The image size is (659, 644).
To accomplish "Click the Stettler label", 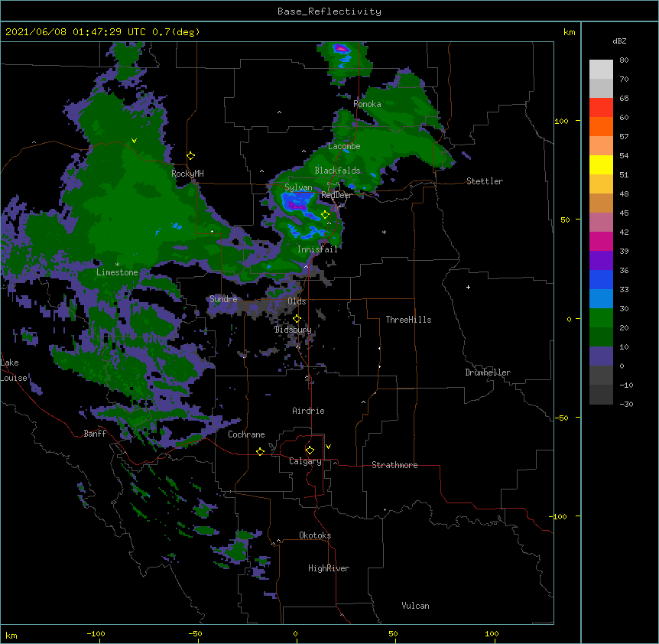I will [485, 181].
